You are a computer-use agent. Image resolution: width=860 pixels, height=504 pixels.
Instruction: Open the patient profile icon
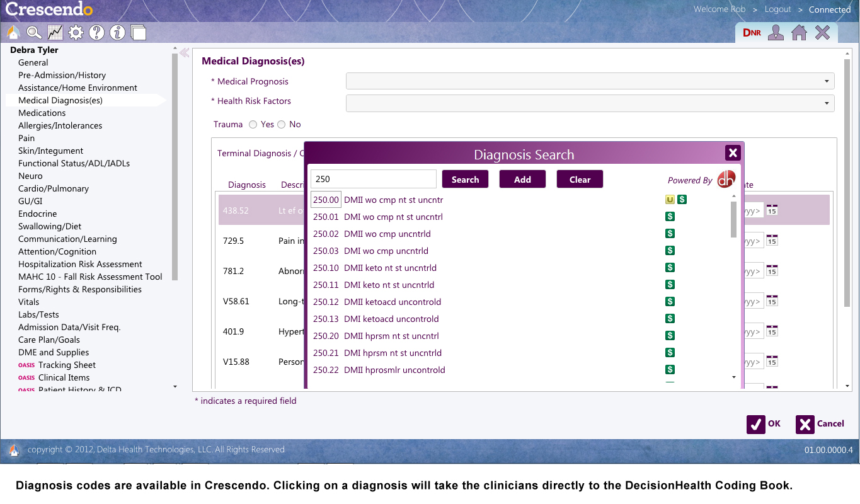coord(776,33)
